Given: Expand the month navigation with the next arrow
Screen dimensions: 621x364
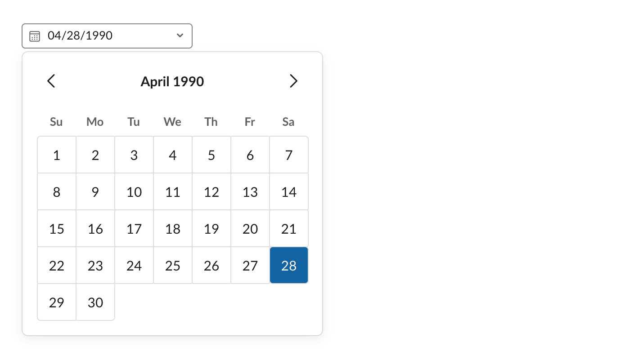Looking at the screenshot, I should [293, 81].
